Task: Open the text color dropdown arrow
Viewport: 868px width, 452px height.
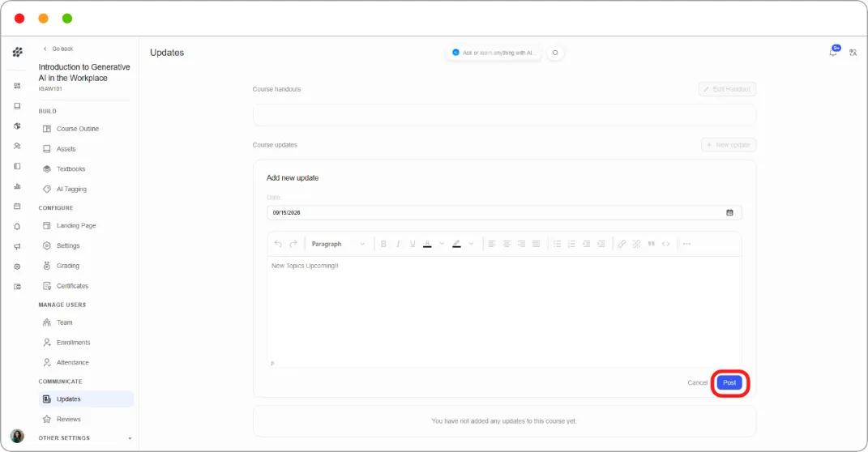Action: click(x=442, y=244)
